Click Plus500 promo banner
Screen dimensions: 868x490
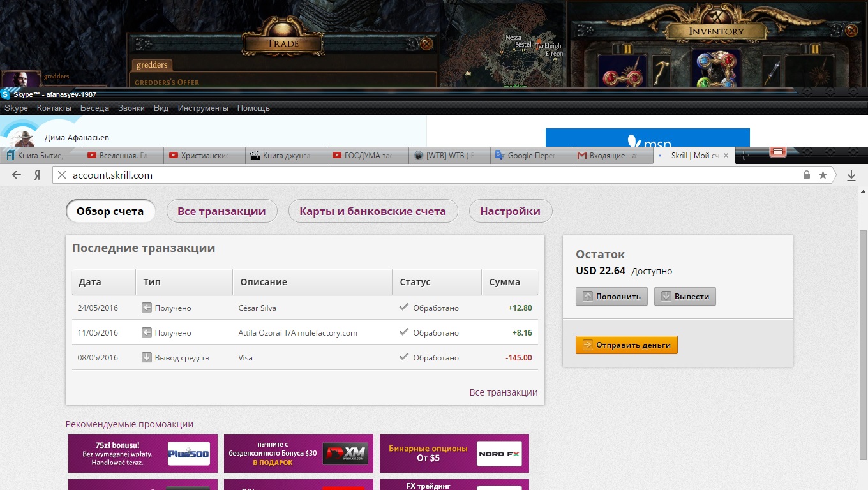coord(143,454)
